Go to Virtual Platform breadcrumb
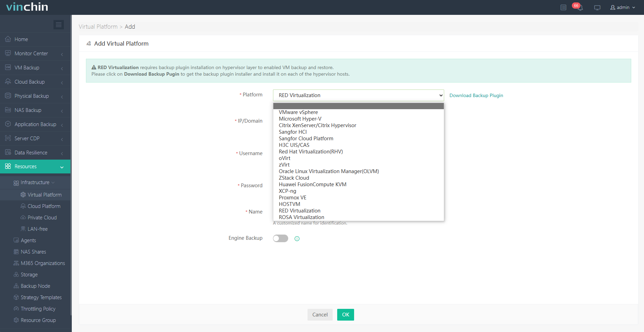The height and width of the screenshot is (332, 644). pos(98,27)
